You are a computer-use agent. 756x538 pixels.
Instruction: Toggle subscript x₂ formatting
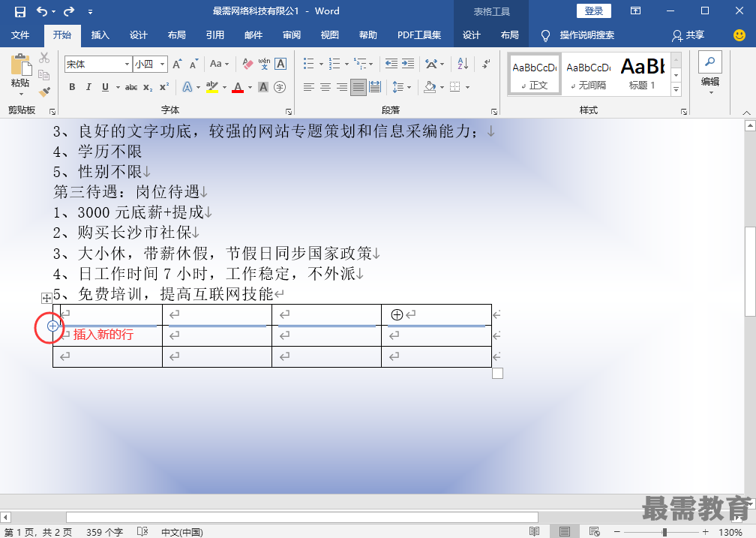coord(148,87)
